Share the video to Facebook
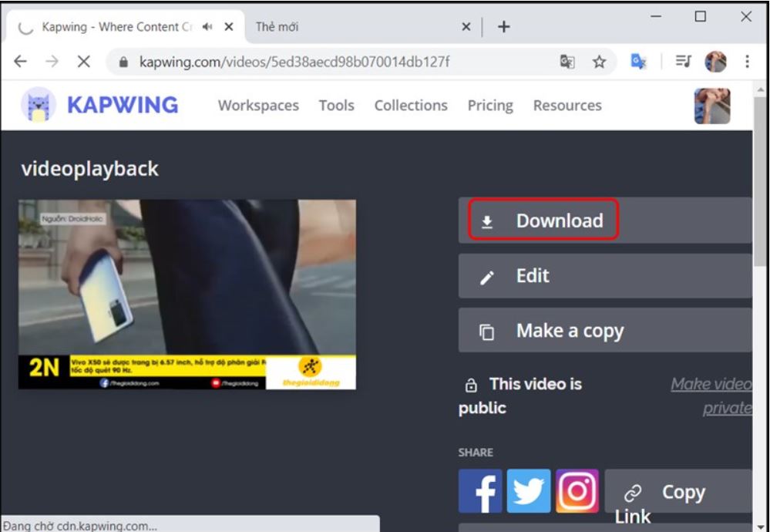Image resolution: width=770 pixels, height=532 pixels. (480, 492)
